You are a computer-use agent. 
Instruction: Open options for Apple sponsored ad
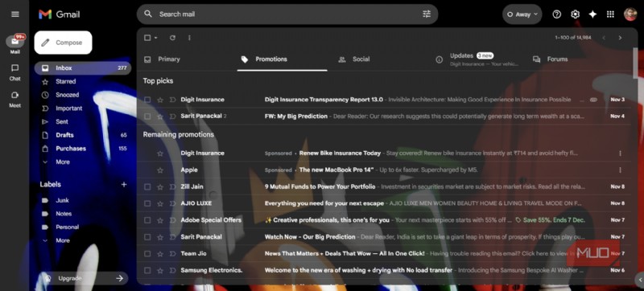(620, 170)
